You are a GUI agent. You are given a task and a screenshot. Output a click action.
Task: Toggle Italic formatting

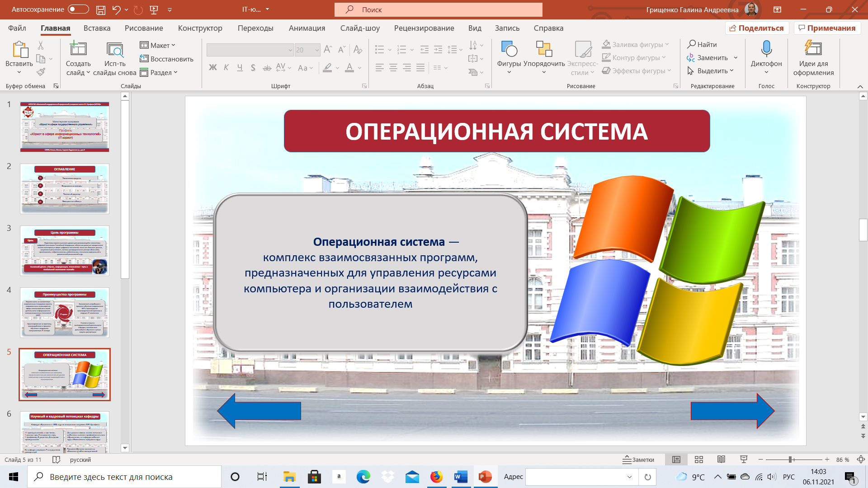[x=226, y=68]
